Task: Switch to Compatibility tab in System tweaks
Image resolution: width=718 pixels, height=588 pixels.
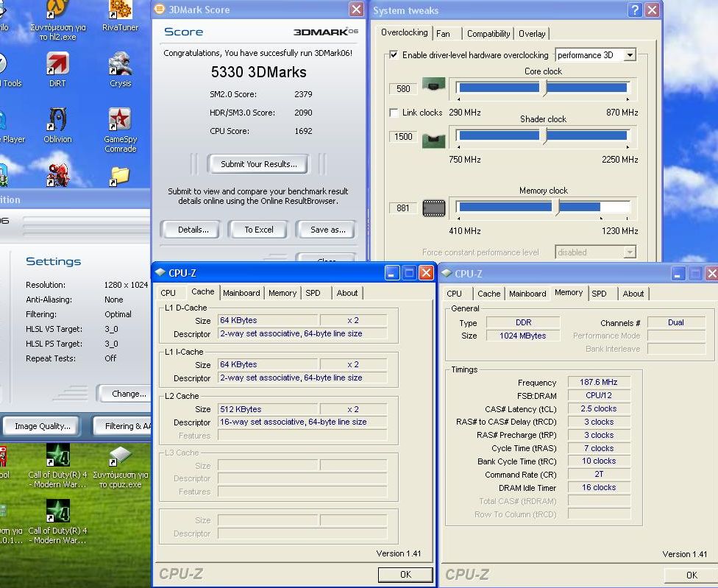Action: click(x=488, y=33)
